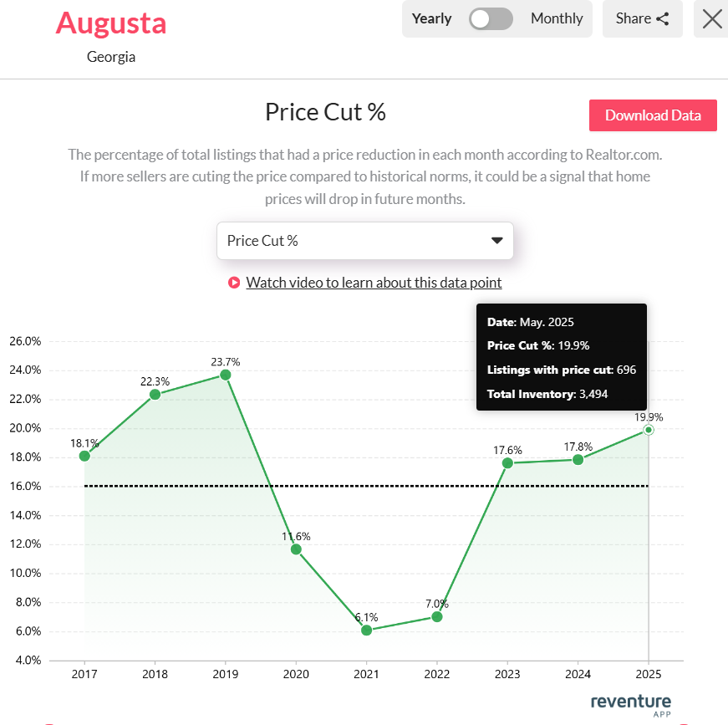Screen dimensions: 728x725
Task: Click the red play icon before the video link
Action: click(234, 283)
